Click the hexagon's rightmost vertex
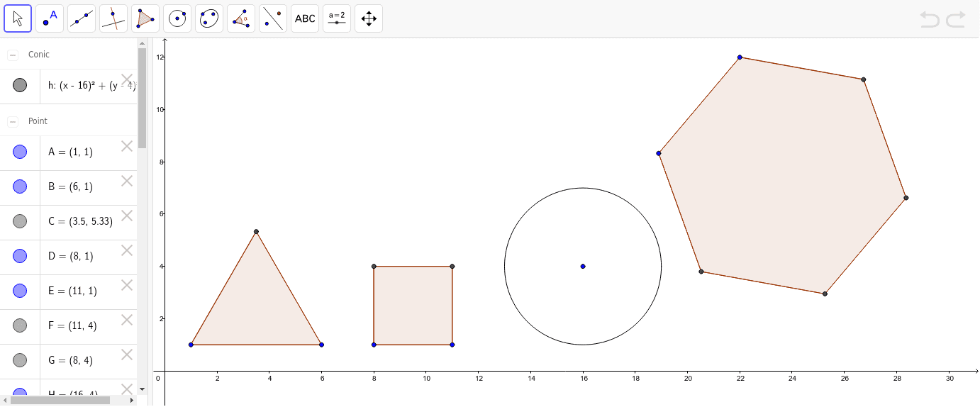980x407 pixels. pos(906,198)
